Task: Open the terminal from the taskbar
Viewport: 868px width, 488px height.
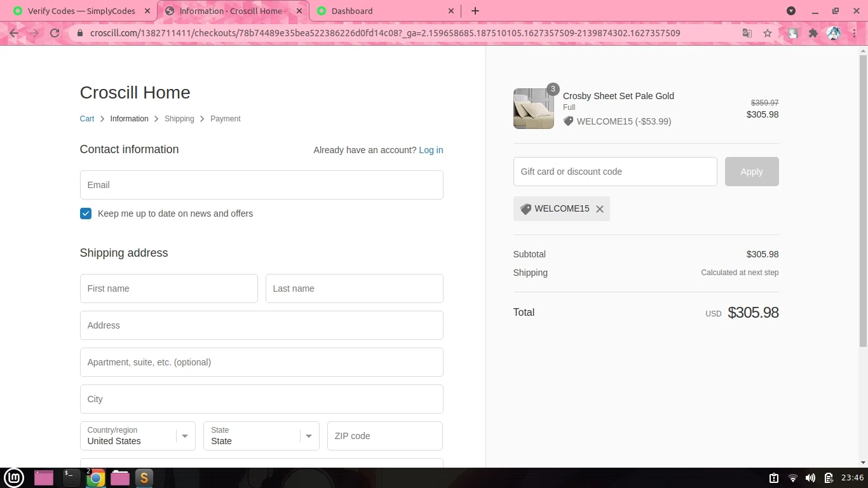Action: (x=71, y=478)
